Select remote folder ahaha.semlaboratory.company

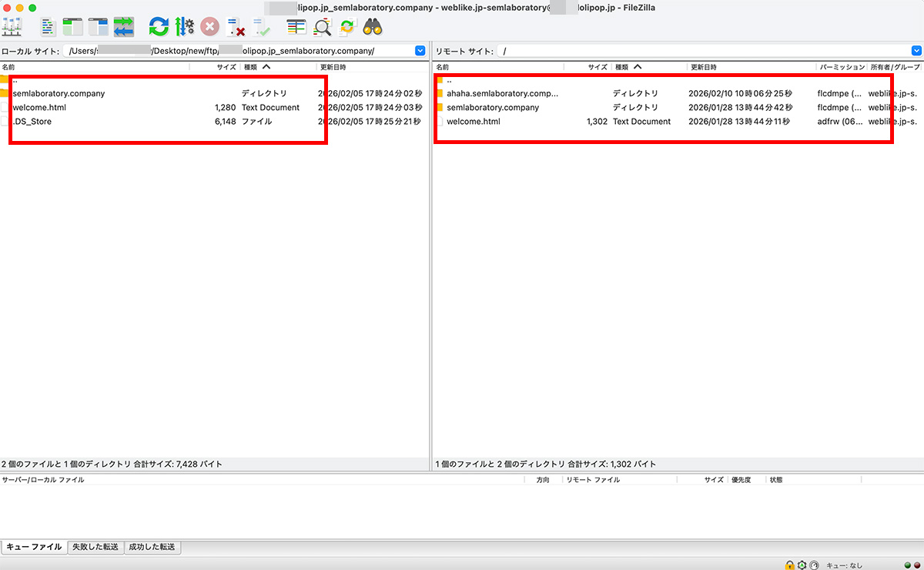point(502,93)
